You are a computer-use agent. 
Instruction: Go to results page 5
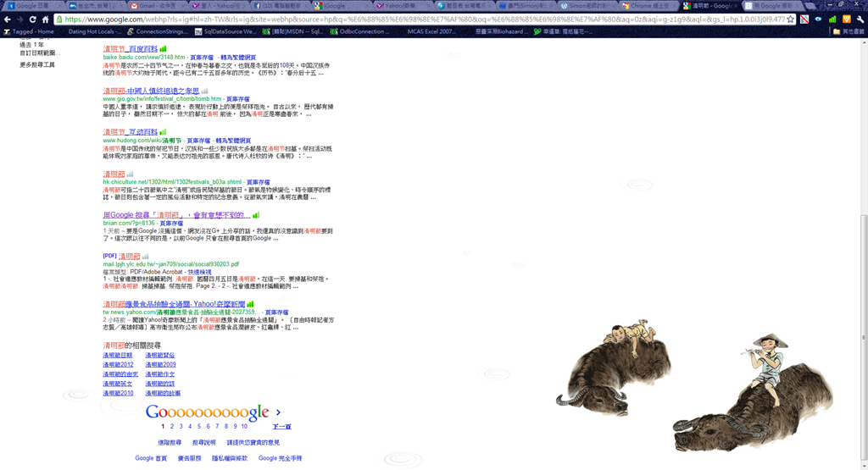(x=198, y=426)
